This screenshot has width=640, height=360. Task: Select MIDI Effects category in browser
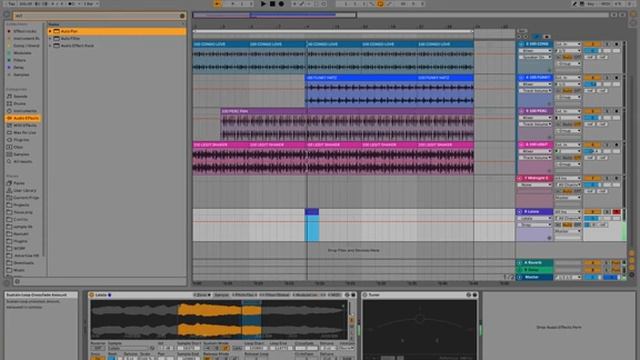click(x=24, y=125)
